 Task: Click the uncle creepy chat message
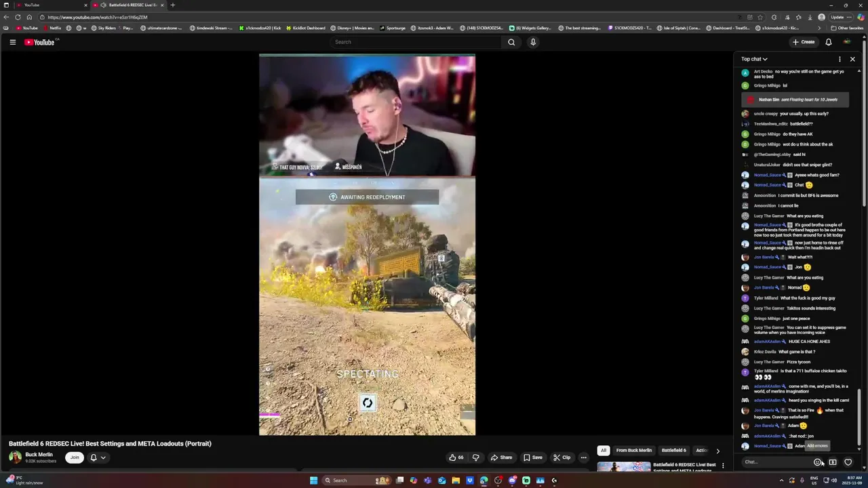pos(785,114)
